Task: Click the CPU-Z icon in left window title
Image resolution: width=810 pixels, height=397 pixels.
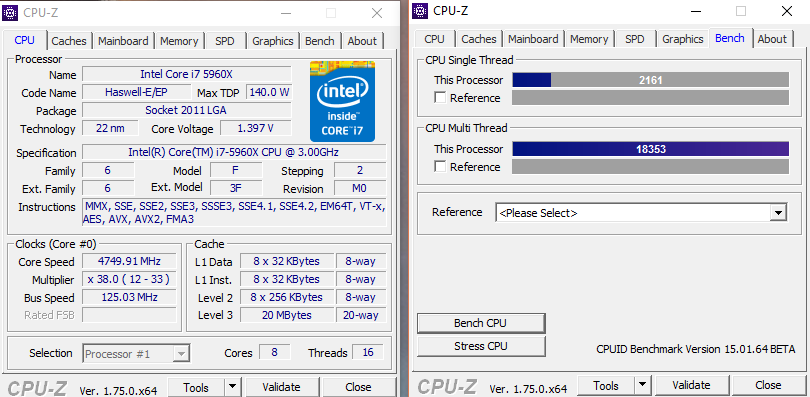Action: coord(10,12)
